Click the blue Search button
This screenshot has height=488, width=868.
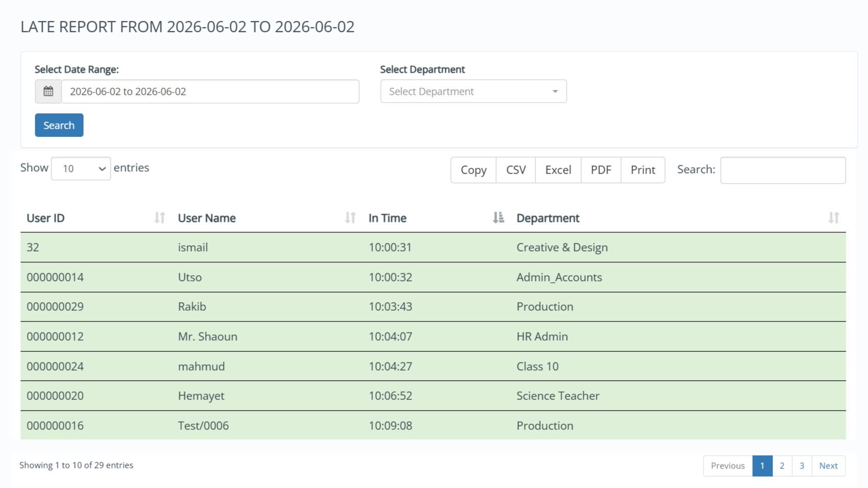59,125
